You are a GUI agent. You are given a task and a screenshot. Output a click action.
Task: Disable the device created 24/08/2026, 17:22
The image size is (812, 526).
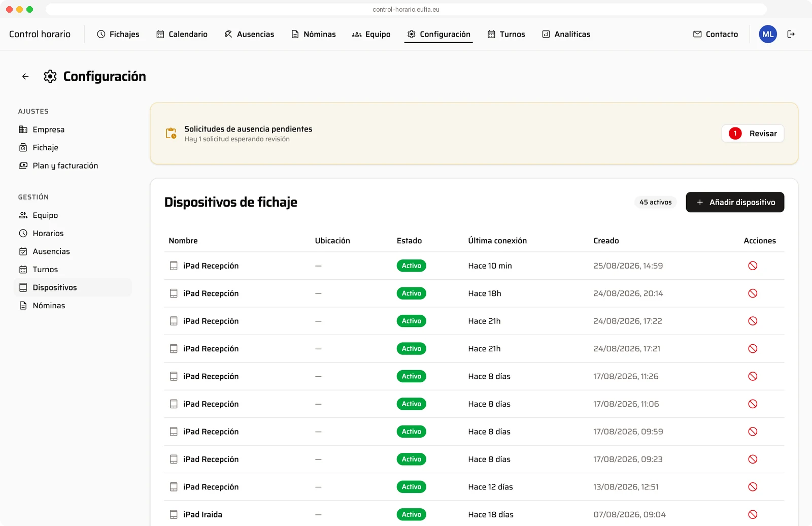pyautogui.click(x=753, y=321)
